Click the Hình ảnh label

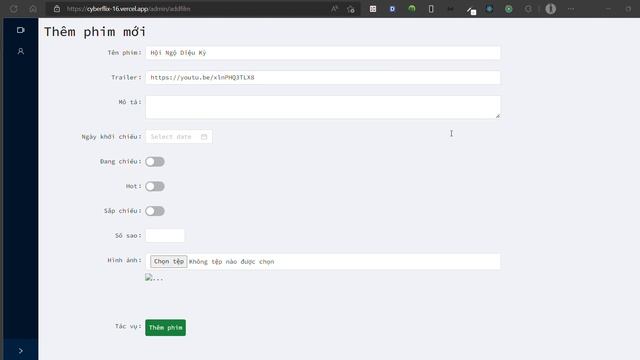tap(124, 260)
